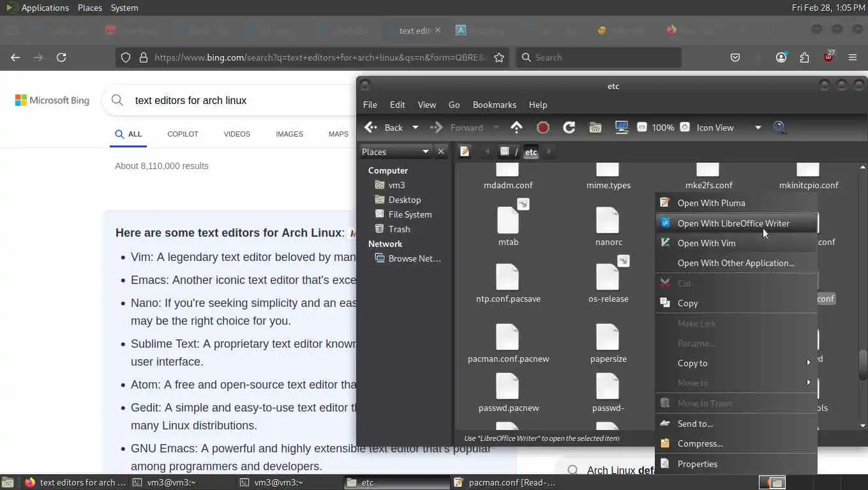The width and height of the screenshot is (868, 490).
Task: Open Firefox Pocket icon
Action: pos(735,57)
